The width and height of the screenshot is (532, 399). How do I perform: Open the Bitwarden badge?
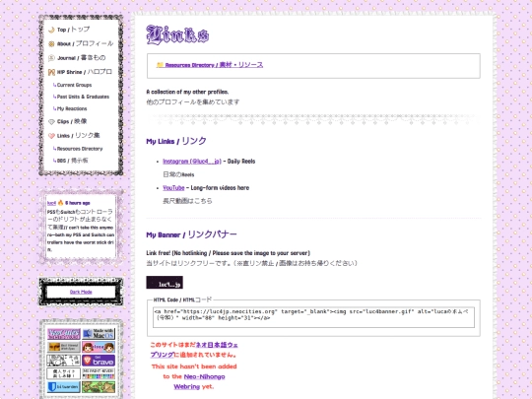pyautogui.click(x=64, y=387)
